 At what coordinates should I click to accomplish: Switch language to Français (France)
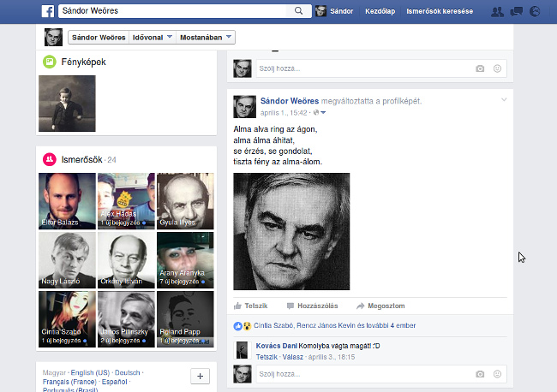(69, 382)
